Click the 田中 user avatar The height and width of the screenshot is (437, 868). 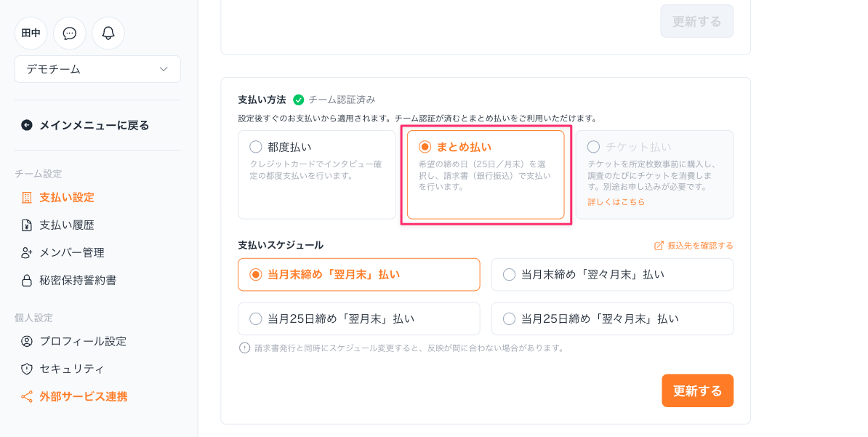click(31, 33)
